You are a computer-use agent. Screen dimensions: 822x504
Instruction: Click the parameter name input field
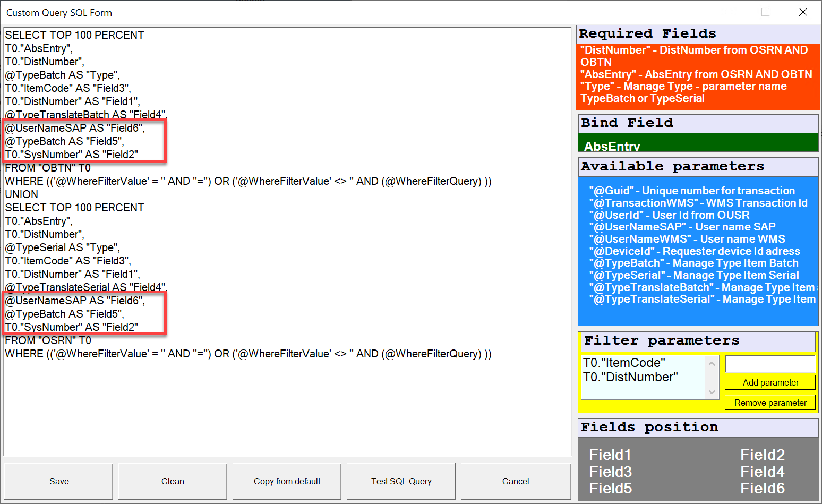tap(770, 364)
